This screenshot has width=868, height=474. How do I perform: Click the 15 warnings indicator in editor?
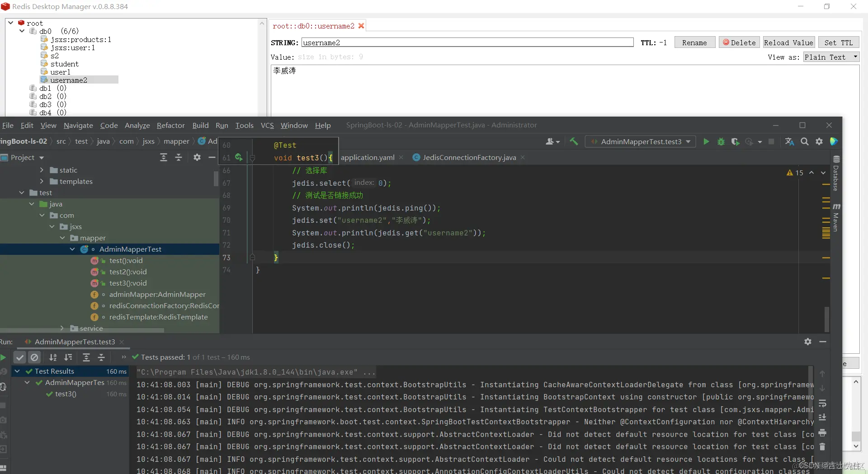click(795, 173)
